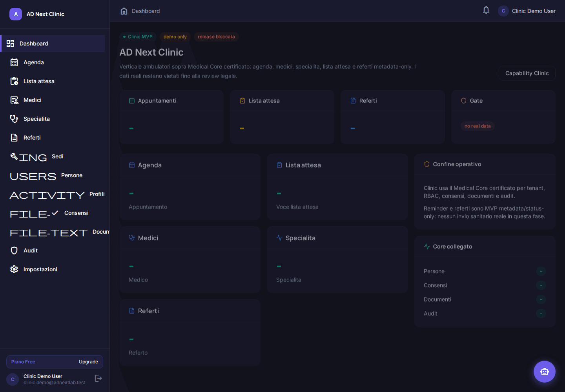
Task: Click clinic.demo@adnextlab.test email text
Action: click(54, 383)
